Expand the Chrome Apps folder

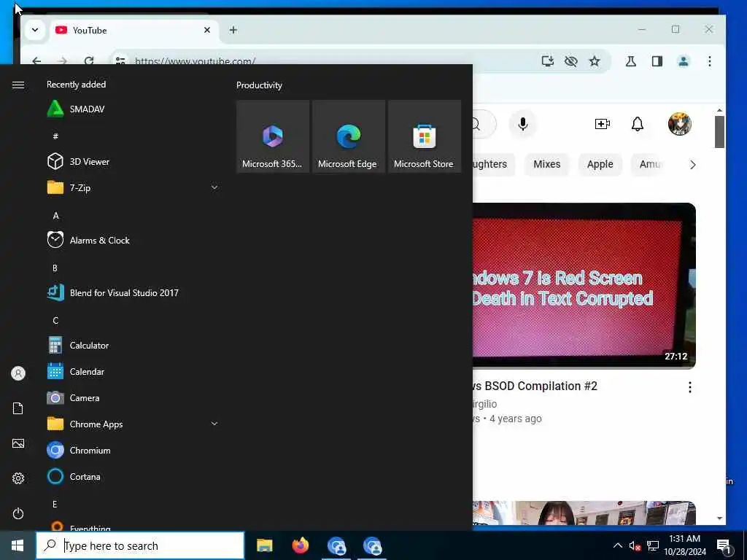(133, 424)
